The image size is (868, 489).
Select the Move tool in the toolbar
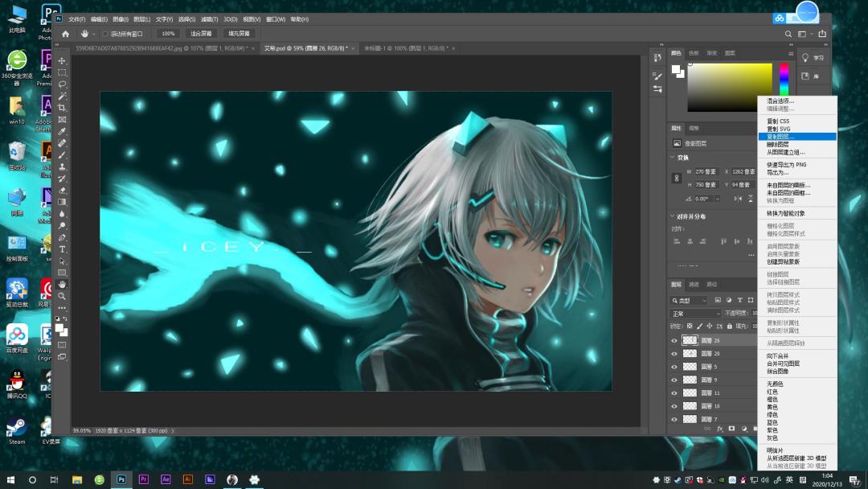(x=62, y=61)
